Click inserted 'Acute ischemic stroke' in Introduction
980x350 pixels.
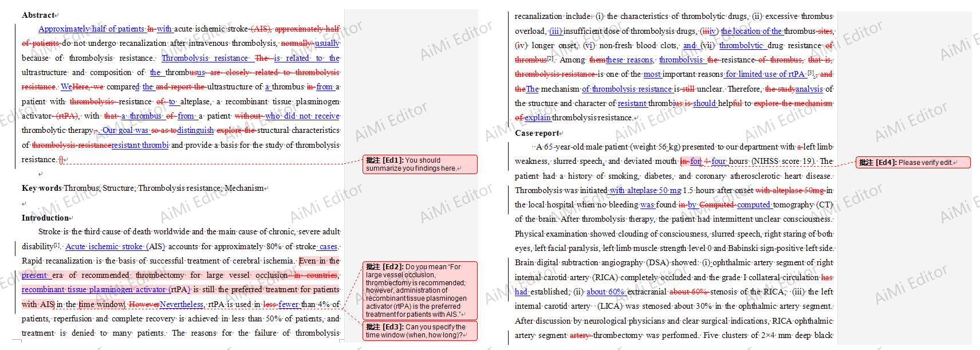tap(104, 246)
